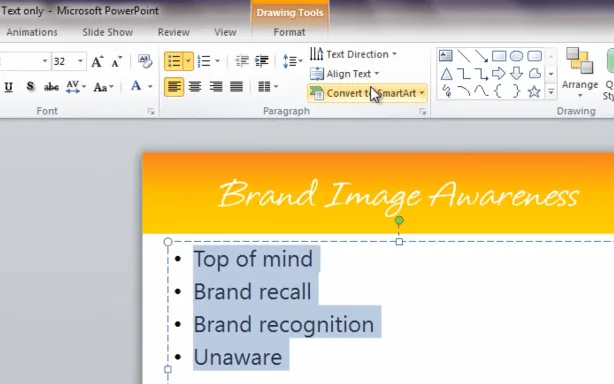Select the Isosceles Triangle shape
The height and width of the screenshot is (384, 614).
click(x=446, y=74)
